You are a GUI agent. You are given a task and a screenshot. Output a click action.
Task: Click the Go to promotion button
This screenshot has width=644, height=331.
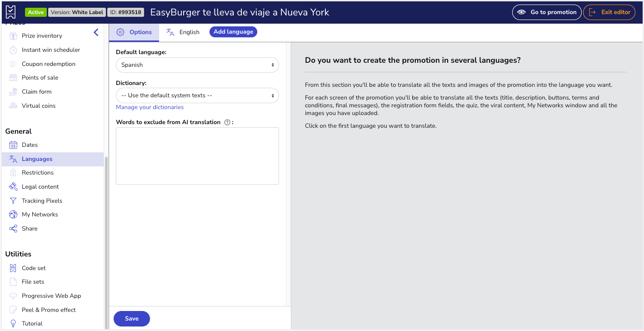point(547,12)
